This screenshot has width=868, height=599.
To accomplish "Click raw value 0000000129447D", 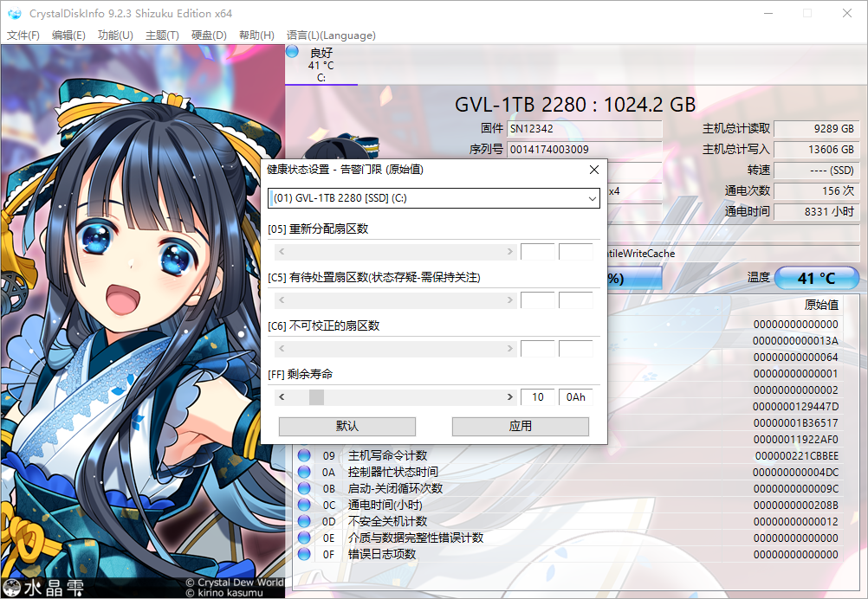I will (795, 407).
